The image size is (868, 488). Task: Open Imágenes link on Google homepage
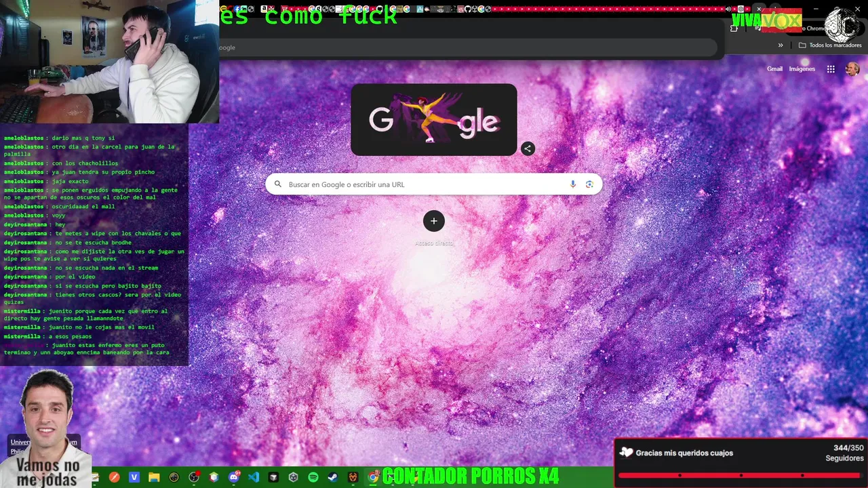point(802,69)
